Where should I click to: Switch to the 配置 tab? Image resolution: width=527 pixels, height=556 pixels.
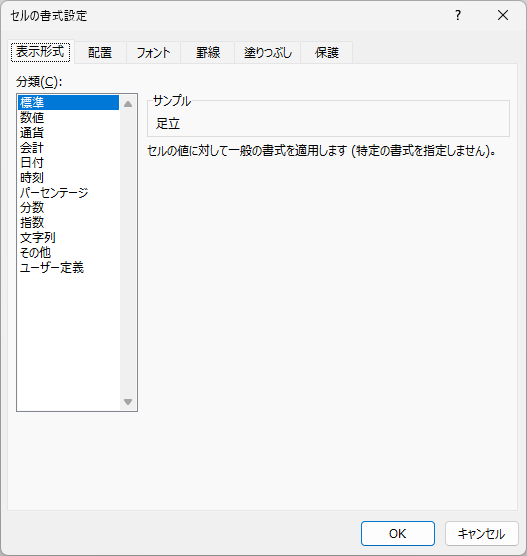click(x=100, y=52)
